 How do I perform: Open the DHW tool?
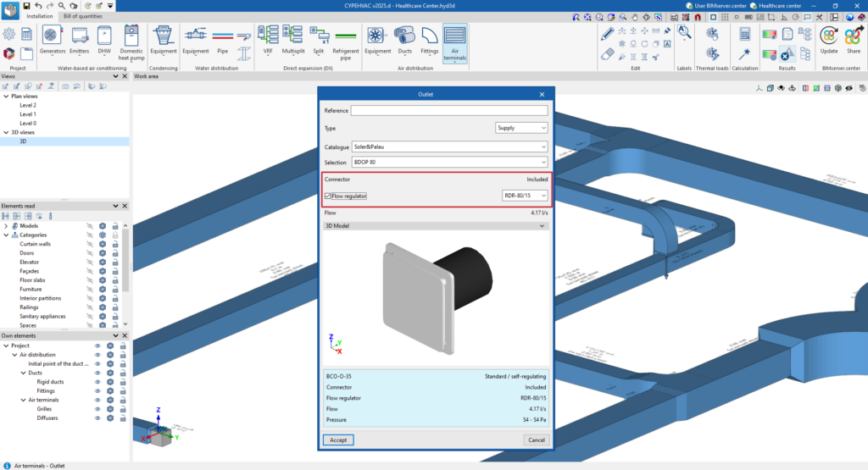[104, 40]
